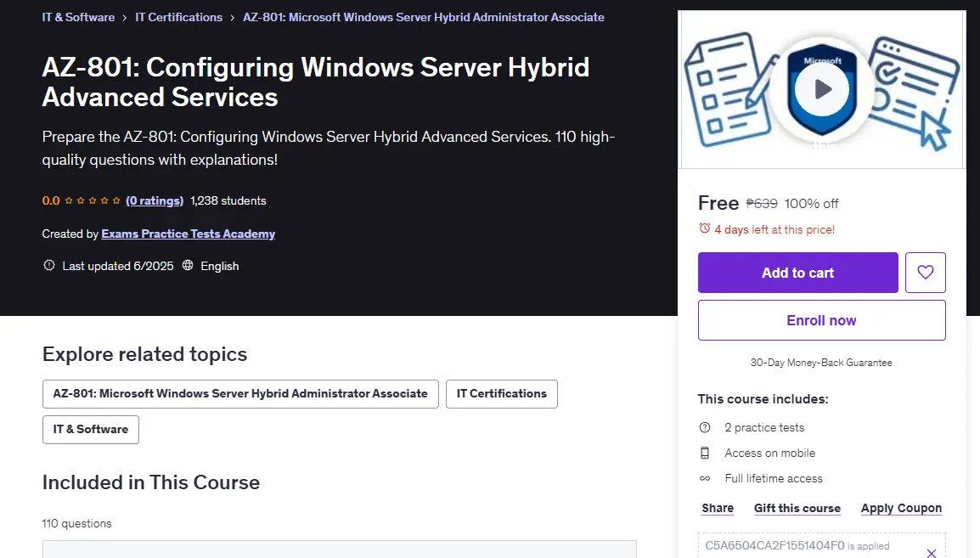980x558 pixels.
Task: Click the Add to cart button
Action: pos(797,273)
